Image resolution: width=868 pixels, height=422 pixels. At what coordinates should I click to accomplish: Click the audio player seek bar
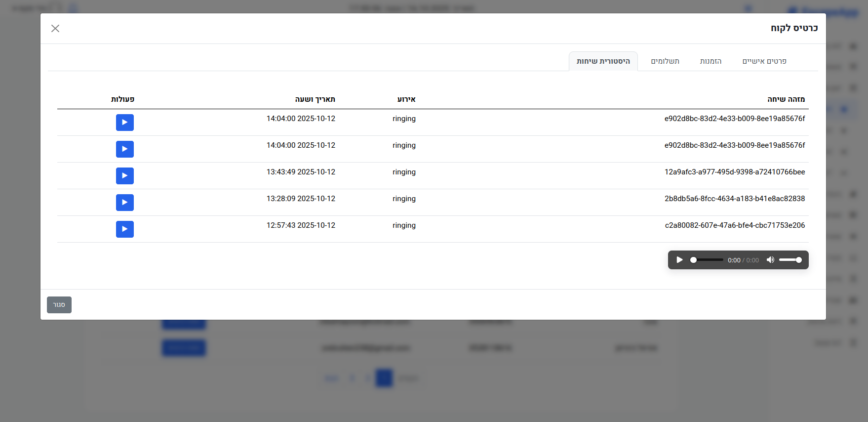pyautogui.click(x=708, y=260)
